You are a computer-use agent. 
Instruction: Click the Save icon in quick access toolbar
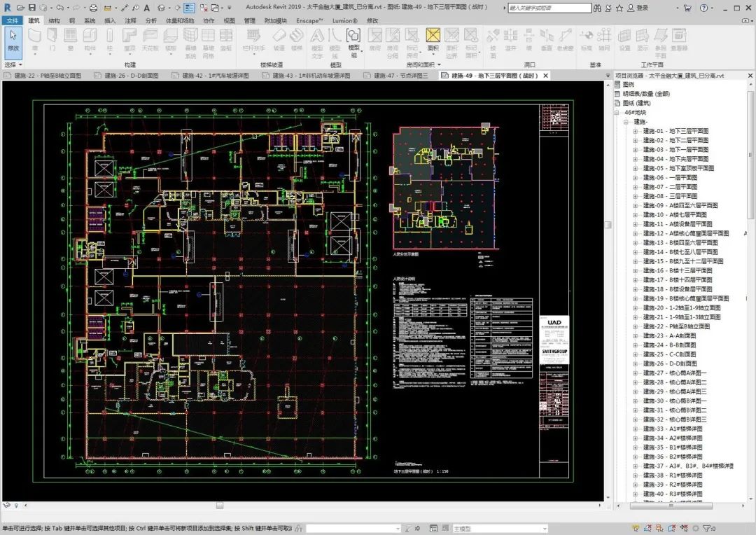point(32,8)
